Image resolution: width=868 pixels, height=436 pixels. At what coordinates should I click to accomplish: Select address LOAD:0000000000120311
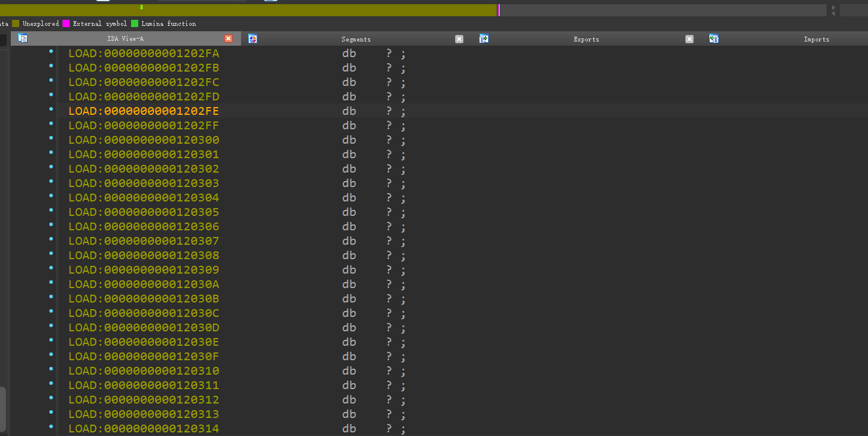tap(144, 385)
